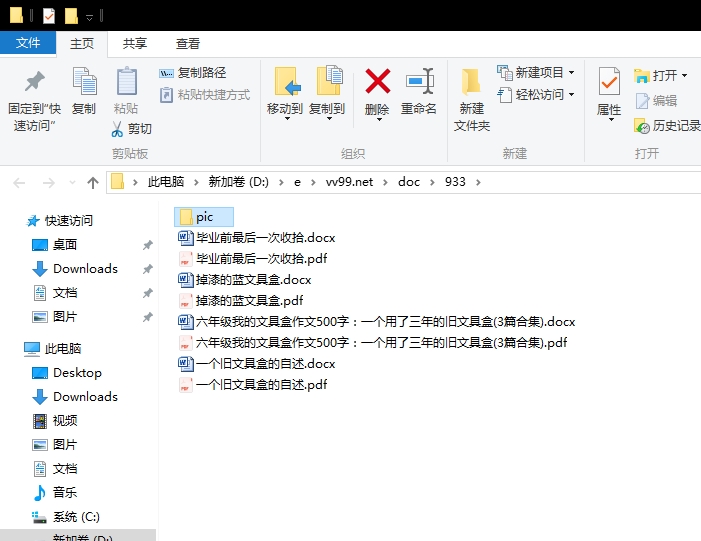Open the Open (打开) dropdown button
Viewport: 701px width, 541px height.
coord(660,75)
